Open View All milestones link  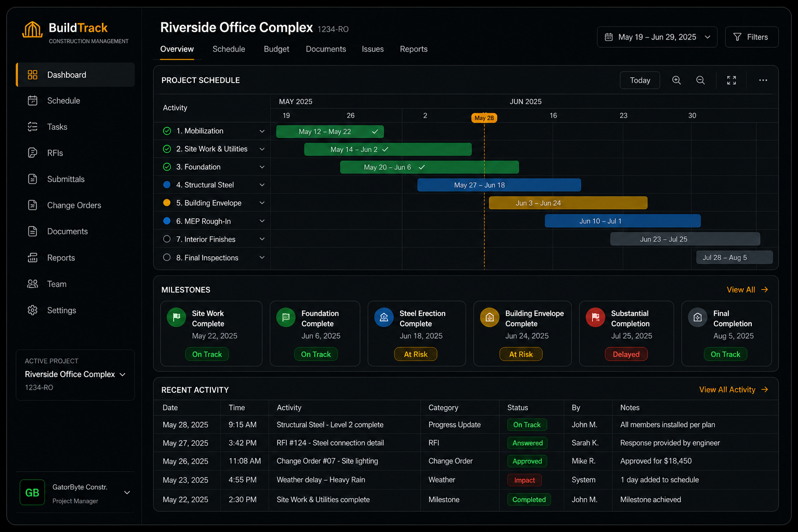point(747,290)
